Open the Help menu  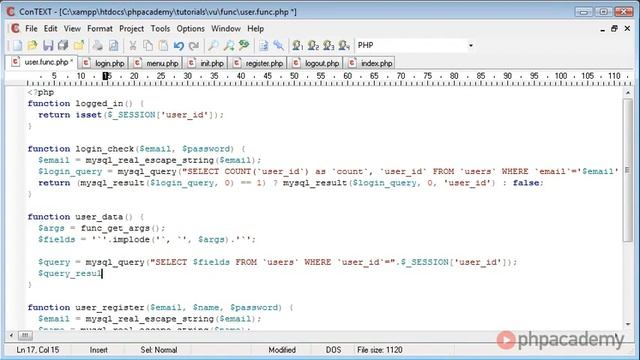click(x=256, y=29)
